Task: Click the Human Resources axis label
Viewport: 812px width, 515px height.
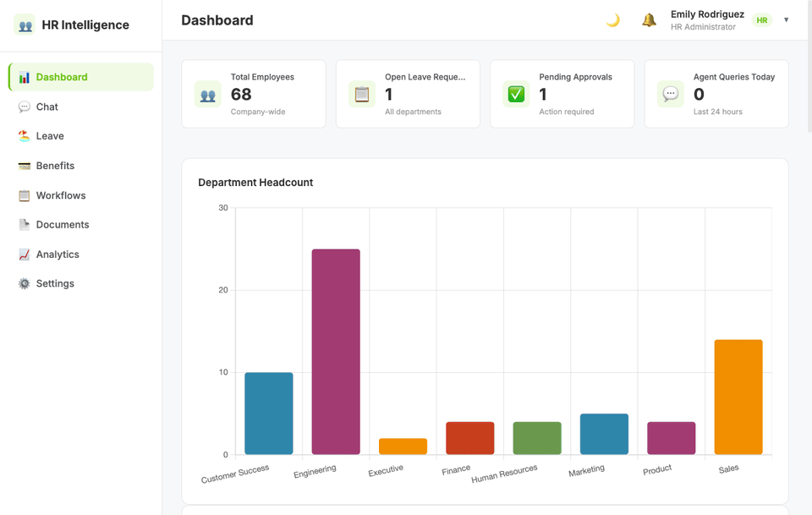Action: [x=504, y=474]
